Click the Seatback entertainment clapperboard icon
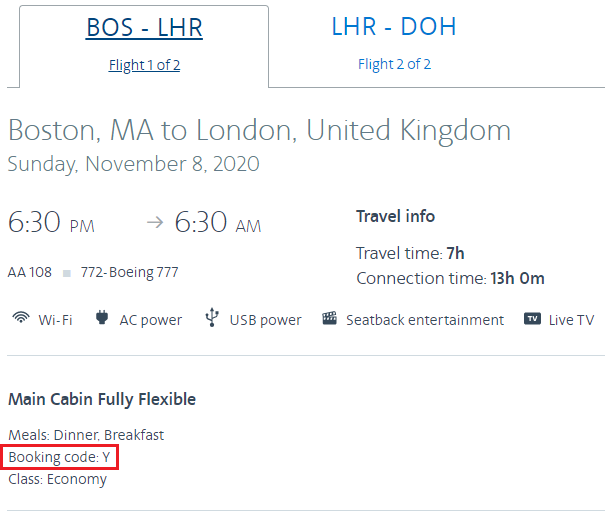The width and height of the screenshot is (605, 517). click(x=329, y=319)
